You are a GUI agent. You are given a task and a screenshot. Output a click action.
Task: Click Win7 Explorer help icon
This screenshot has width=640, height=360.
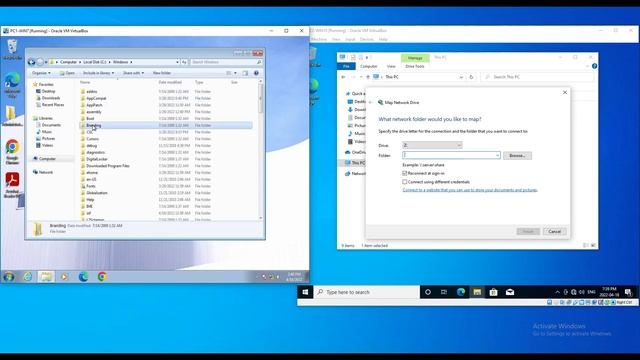pos(256,73)
